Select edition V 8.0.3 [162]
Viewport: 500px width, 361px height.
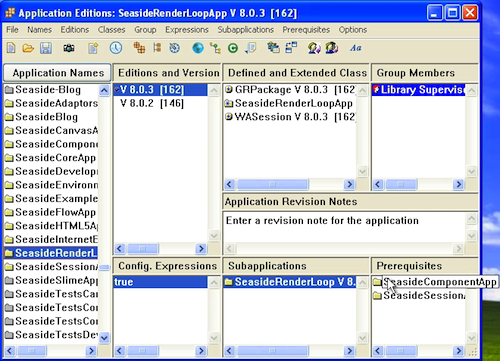pyautogui.click(x=160, y=90)
